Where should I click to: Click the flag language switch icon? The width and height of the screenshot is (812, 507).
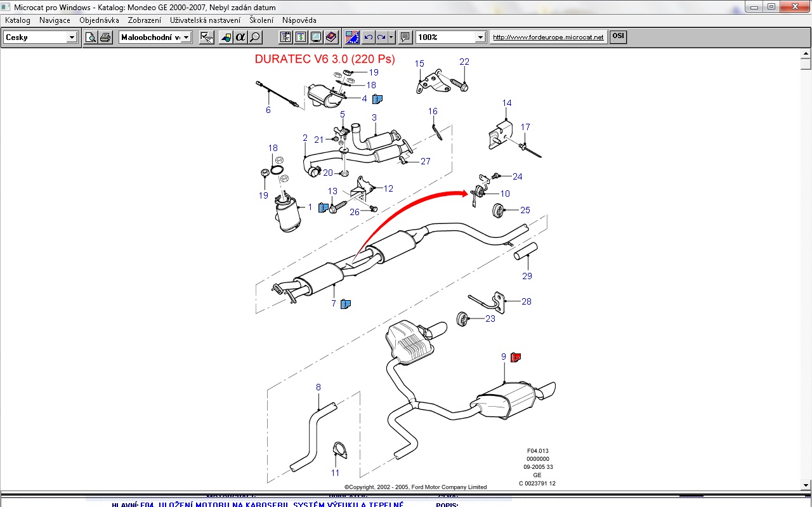pos(353,37)
